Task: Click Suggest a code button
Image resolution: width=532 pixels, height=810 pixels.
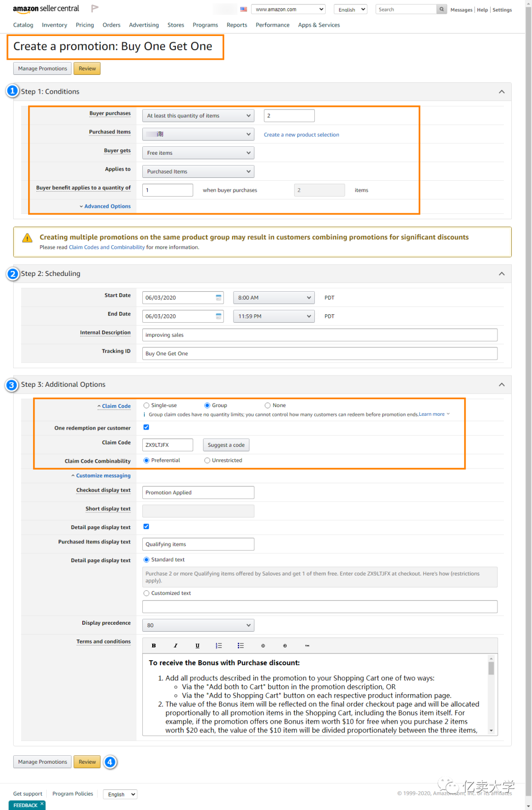Action: coord(226,445)
